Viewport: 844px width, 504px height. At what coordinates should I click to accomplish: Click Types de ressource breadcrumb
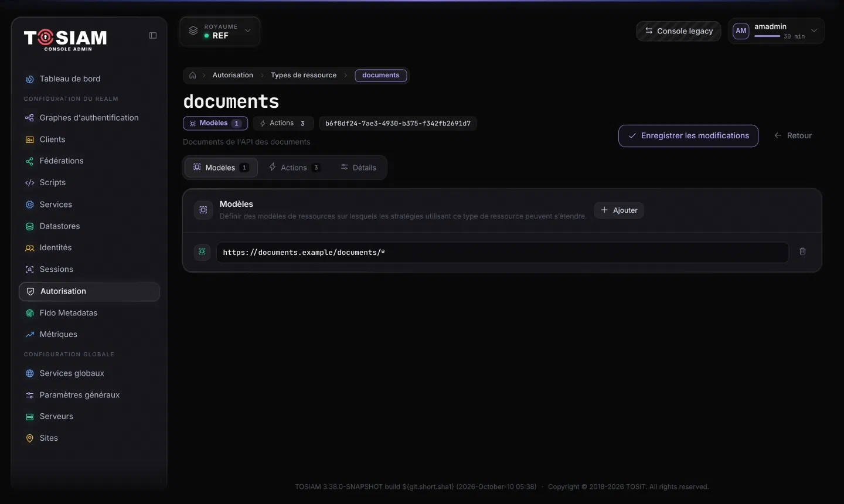[x=304, y=76]
